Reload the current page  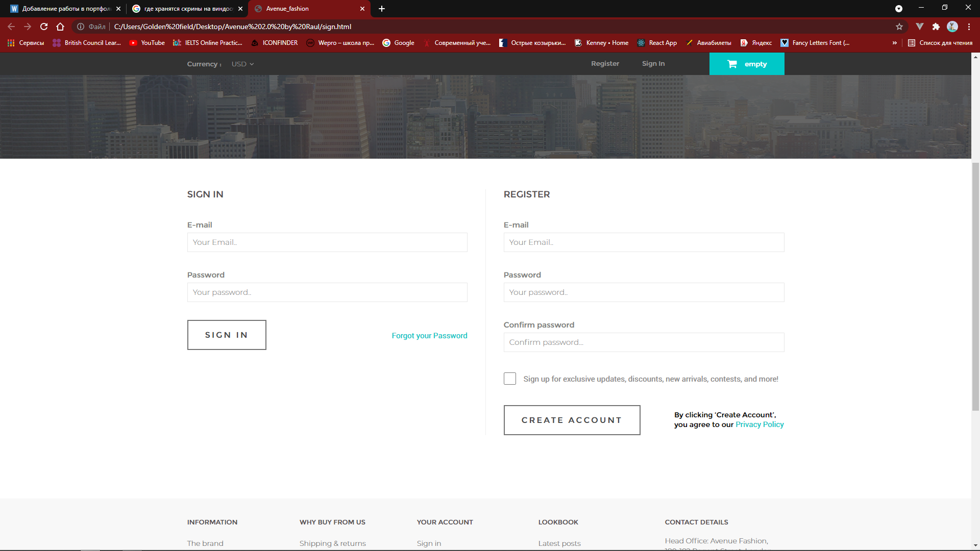44,27
